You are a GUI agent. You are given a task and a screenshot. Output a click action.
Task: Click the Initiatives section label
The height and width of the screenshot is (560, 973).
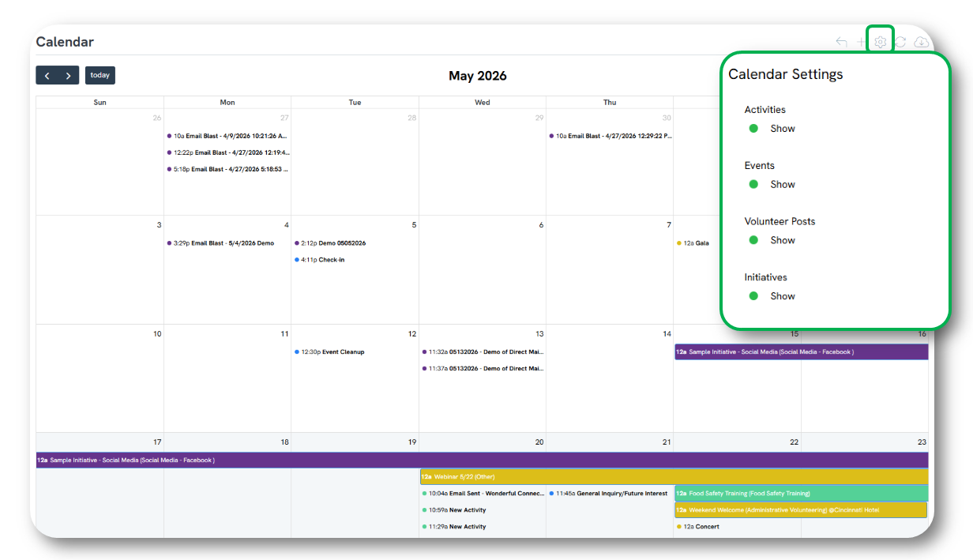pos(765,277)
